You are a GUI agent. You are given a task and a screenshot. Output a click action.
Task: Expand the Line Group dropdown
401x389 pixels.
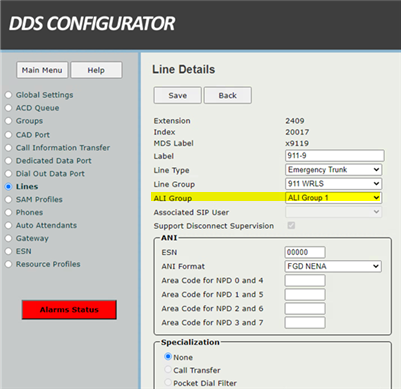(x=333, y=184)
